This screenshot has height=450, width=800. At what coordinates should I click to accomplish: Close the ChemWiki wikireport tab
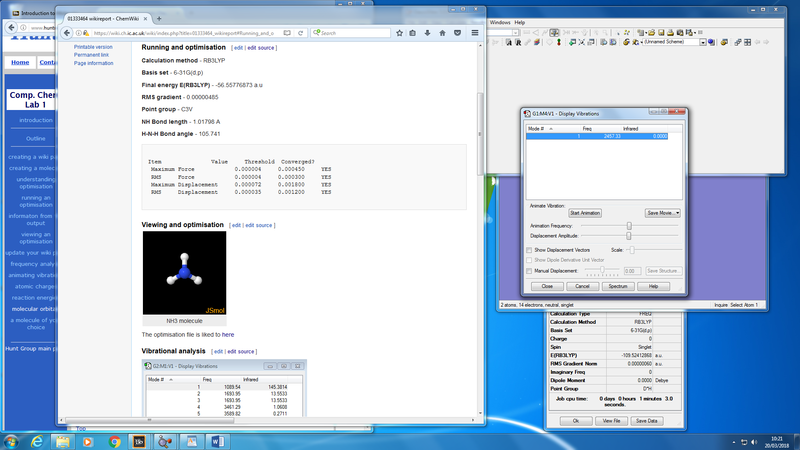(145, 18)
